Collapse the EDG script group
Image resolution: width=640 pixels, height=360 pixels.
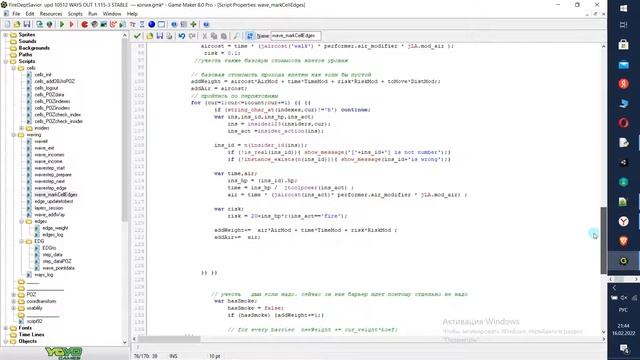(x=22, y=241)
